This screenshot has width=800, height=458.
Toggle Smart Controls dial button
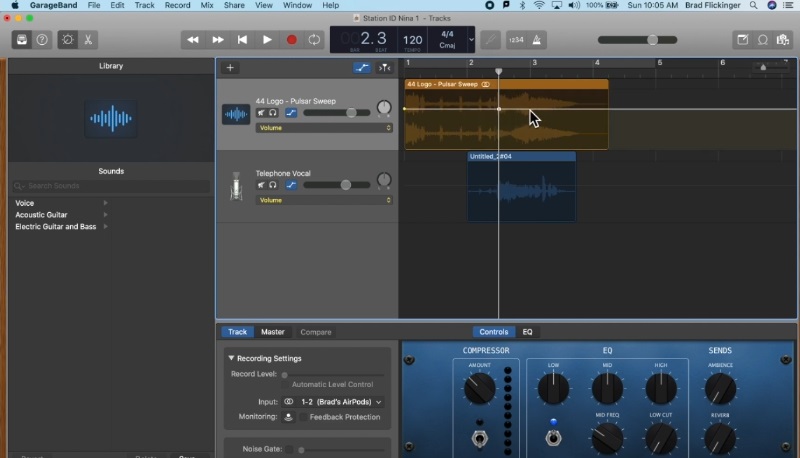(x=67, y=40)
